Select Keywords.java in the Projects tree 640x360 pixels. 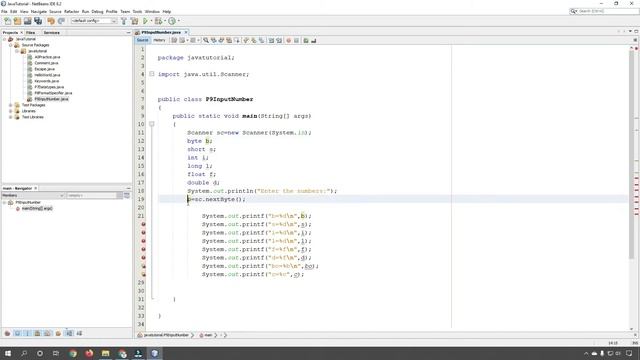(x=47, y=81)
